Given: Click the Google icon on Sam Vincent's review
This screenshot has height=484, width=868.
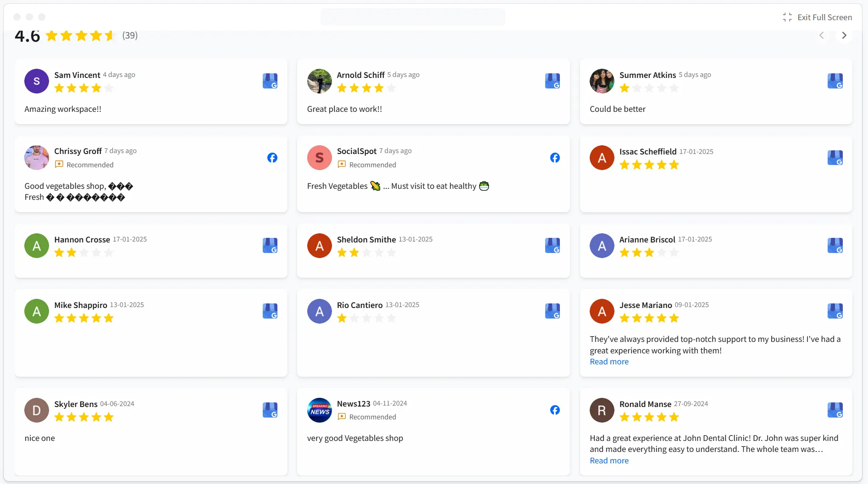Looking at the screenshot, I should tap(270, 81).
